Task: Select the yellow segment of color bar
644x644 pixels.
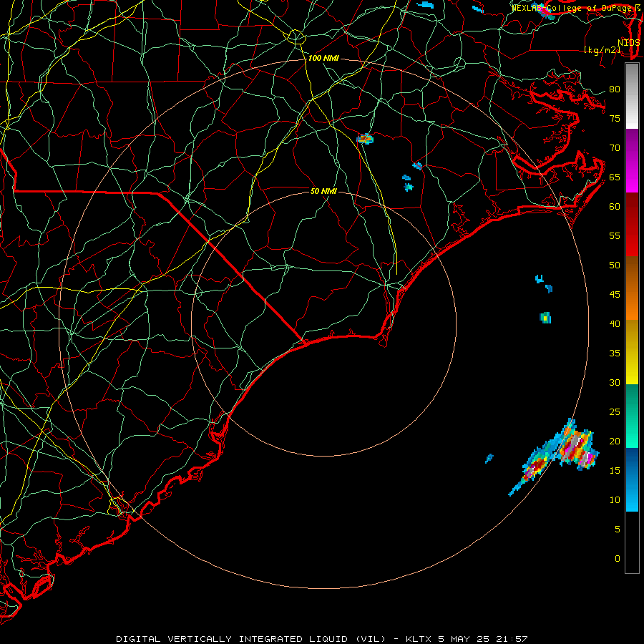Action: point(632,352)
